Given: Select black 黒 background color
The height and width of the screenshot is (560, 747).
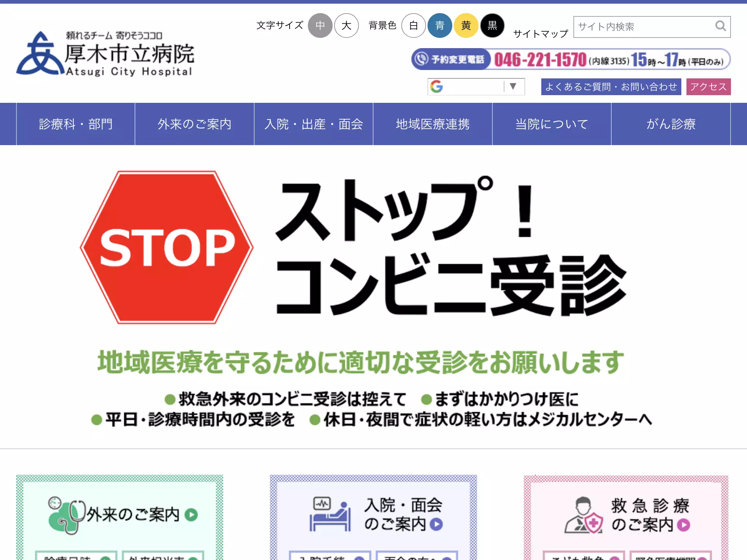Looking at the screenshot, I should pos(492,26).
